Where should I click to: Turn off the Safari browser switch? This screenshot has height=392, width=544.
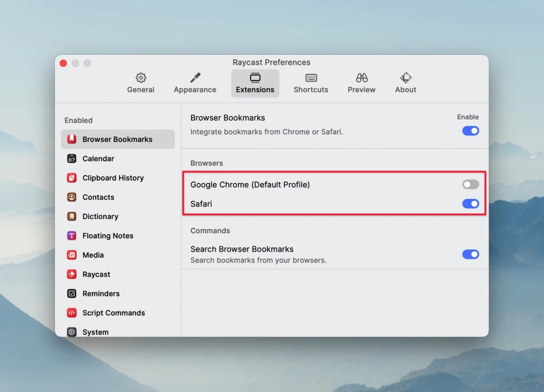(471, 204)
